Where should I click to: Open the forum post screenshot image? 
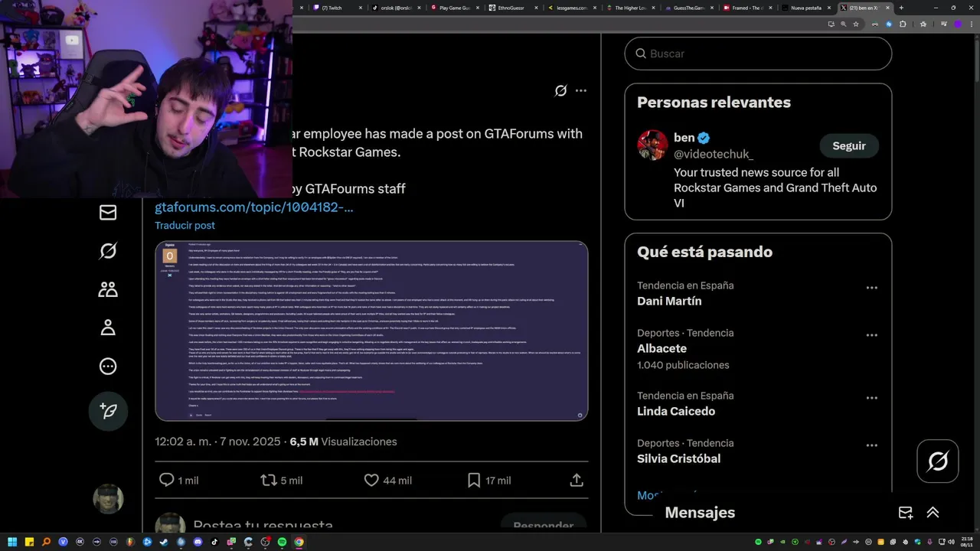coord(371,331)
